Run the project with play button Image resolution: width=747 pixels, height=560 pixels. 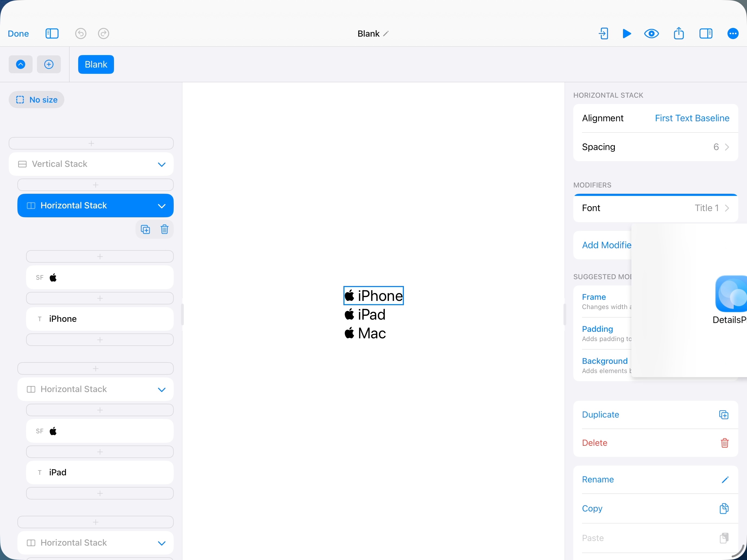[x=627, y=34]
